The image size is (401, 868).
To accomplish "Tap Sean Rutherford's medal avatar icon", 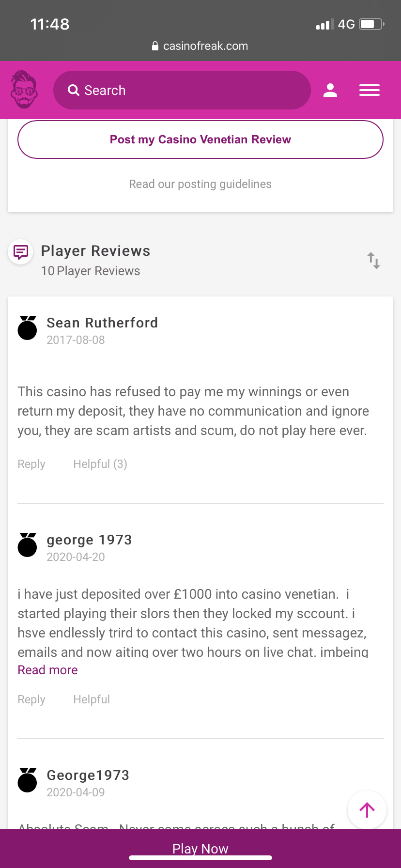I will (x=27, y=328).
